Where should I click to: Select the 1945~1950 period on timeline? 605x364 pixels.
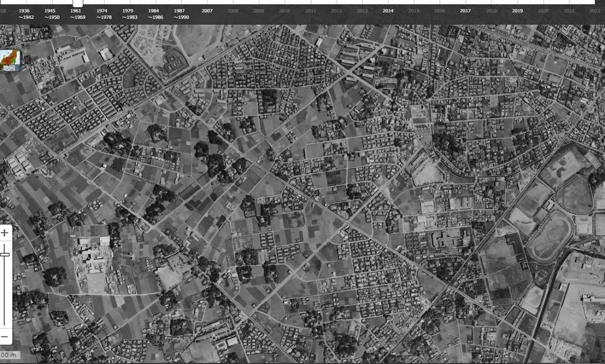tap(51, 14)
